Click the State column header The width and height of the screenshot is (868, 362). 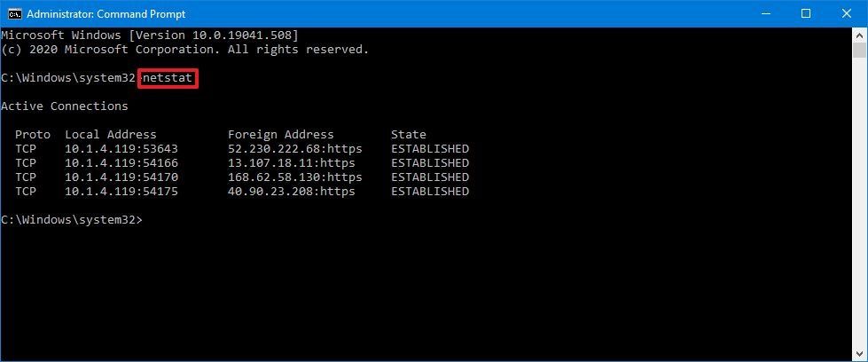point(408,135)
